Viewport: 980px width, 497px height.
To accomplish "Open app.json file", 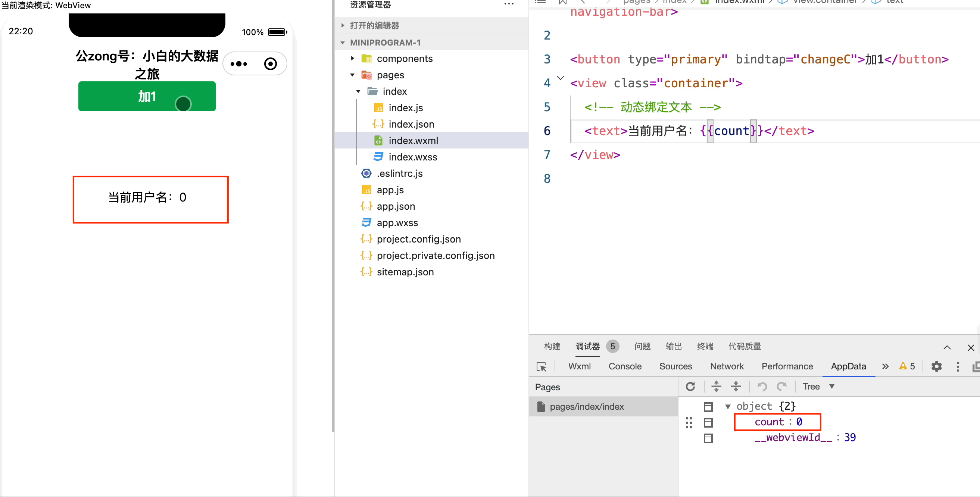I will click(396, 206).
